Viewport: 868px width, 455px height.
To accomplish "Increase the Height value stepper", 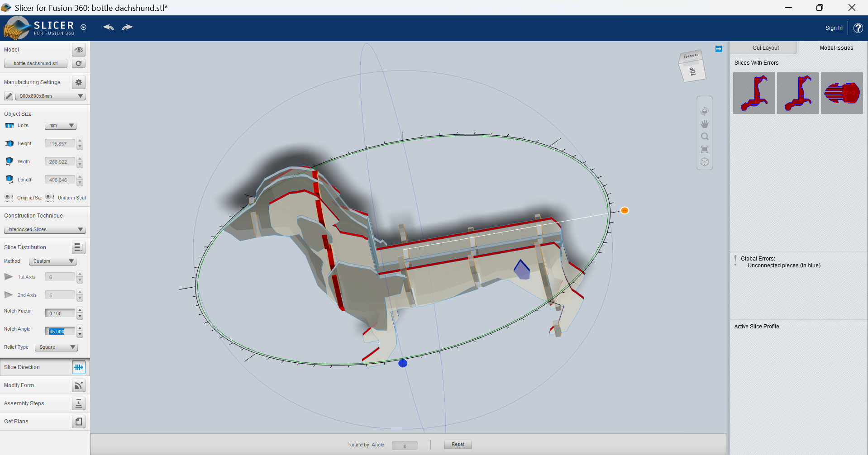I will tap(80, 141).
